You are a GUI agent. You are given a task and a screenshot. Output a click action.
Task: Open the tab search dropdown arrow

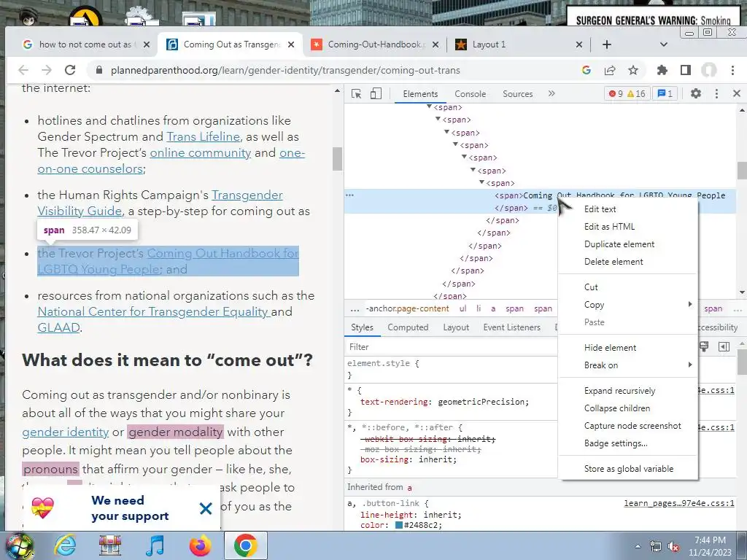pos(664,44)
